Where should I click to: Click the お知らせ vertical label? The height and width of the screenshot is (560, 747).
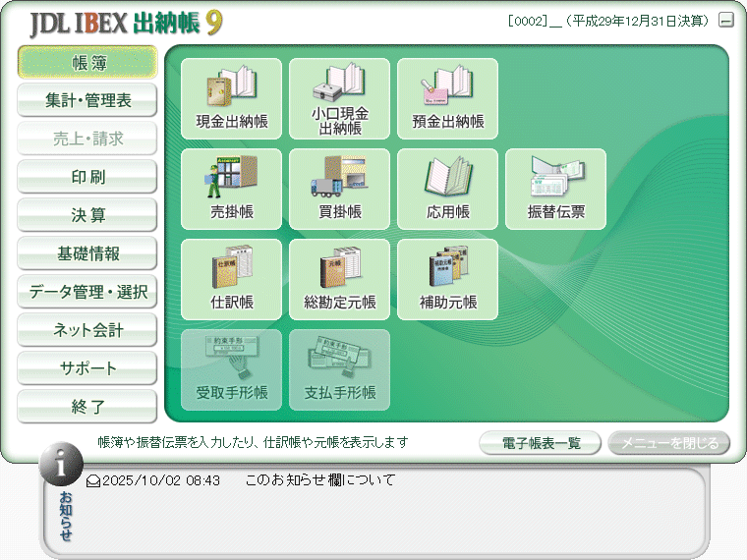[x=66, y=516]
